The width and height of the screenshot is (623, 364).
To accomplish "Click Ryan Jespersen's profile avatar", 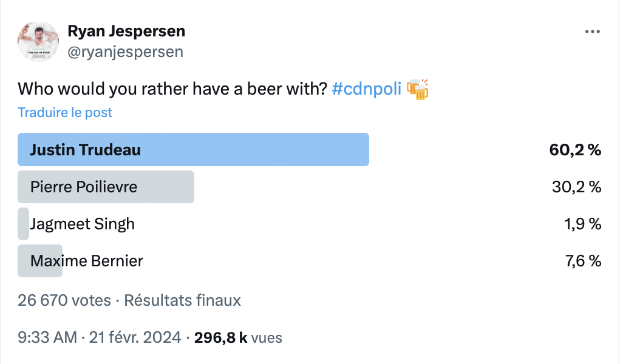I will (x=38, y=42).
